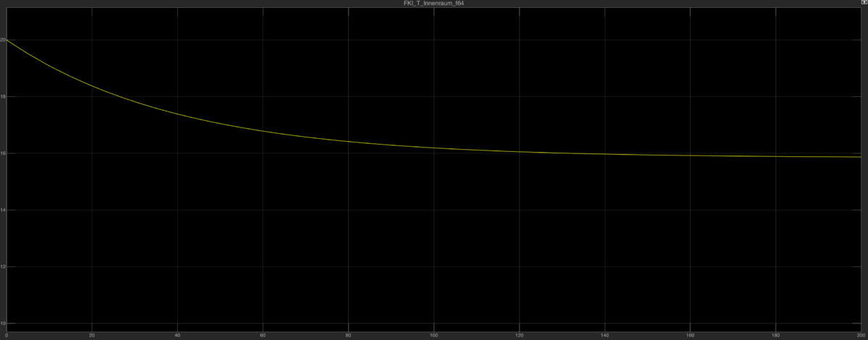This screenshot has height=340, width=868.
Task: Click the x-axis tick label 100
Action: tap(433, 335)
